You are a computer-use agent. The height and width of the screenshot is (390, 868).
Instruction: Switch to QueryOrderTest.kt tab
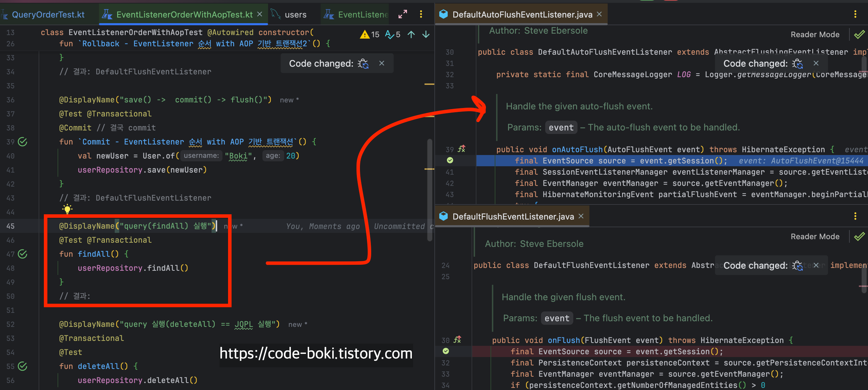48,14
